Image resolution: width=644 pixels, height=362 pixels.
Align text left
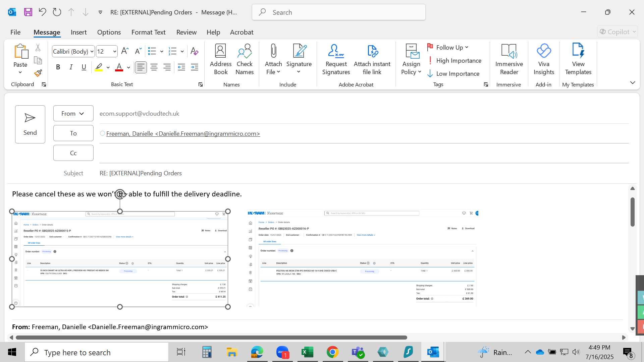pyautogui.click(x=141, y=67)
